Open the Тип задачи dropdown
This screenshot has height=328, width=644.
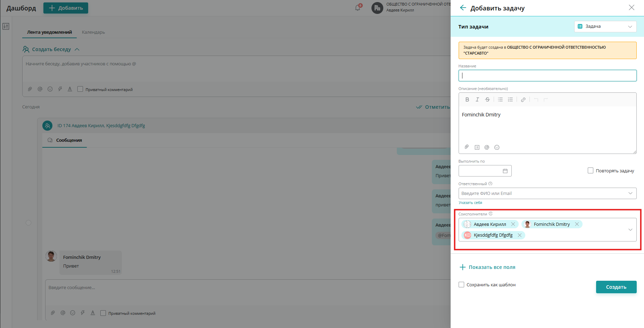point(605,26)
